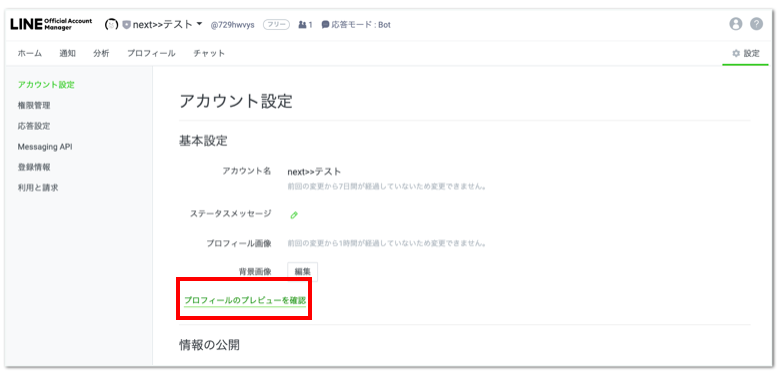The image size is (777, 379).
Task: Click the 応答モード : Bot chat indicator
Action: 356,25
